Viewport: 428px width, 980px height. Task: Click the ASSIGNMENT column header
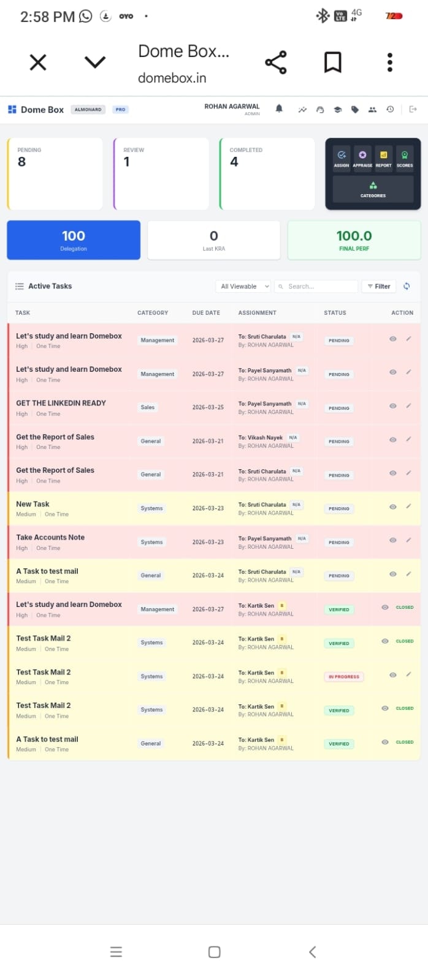point(257,313)
